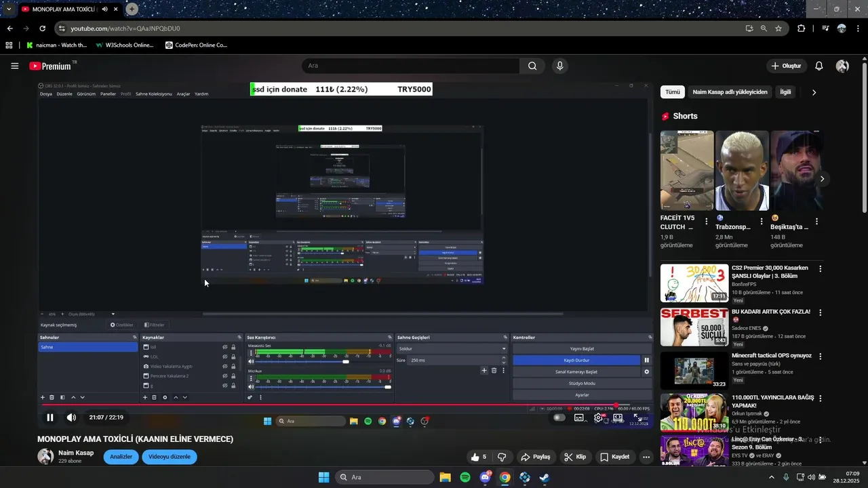
Task: Open player subtitles button
Action: click(x=579, y=418)
